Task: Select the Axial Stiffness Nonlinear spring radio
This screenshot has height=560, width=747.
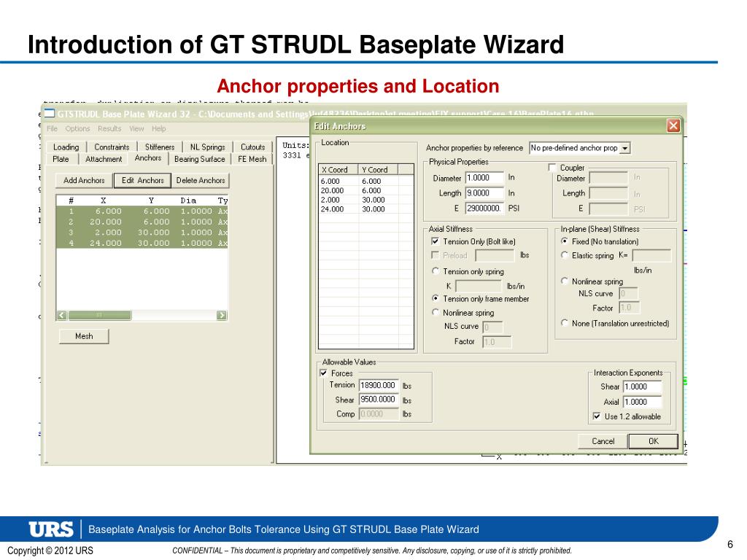Action: [435, 312]
